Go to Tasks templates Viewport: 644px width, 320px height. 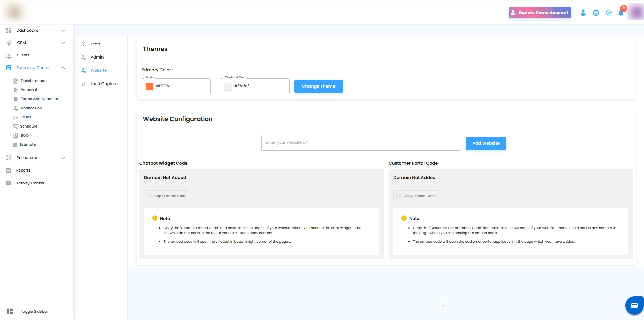(x=26, y=117)
